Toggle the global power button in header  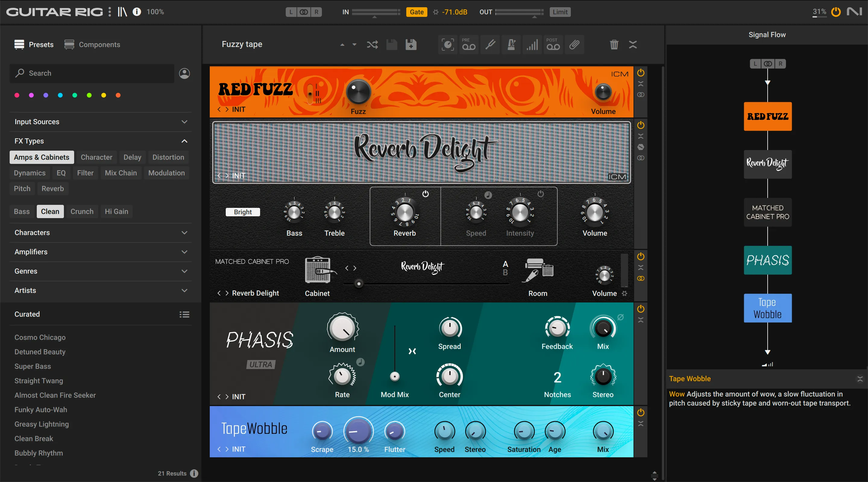coord(836,12)
